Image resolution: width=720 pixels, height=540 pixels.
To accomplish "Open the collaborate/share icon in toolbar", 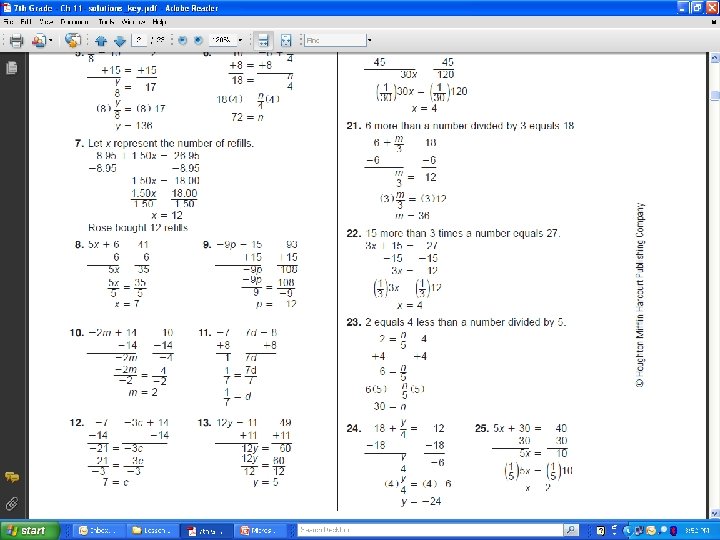I will (x=39, y=40).
